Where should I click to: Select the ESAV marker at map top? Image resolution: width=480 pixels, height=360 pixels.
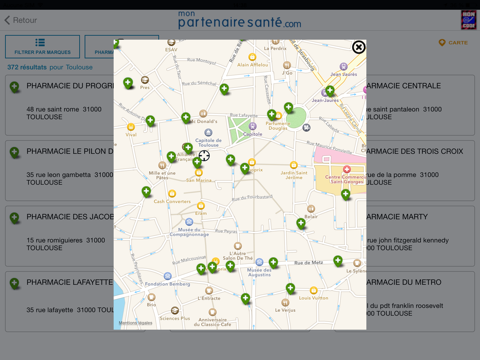pos(171,42)
